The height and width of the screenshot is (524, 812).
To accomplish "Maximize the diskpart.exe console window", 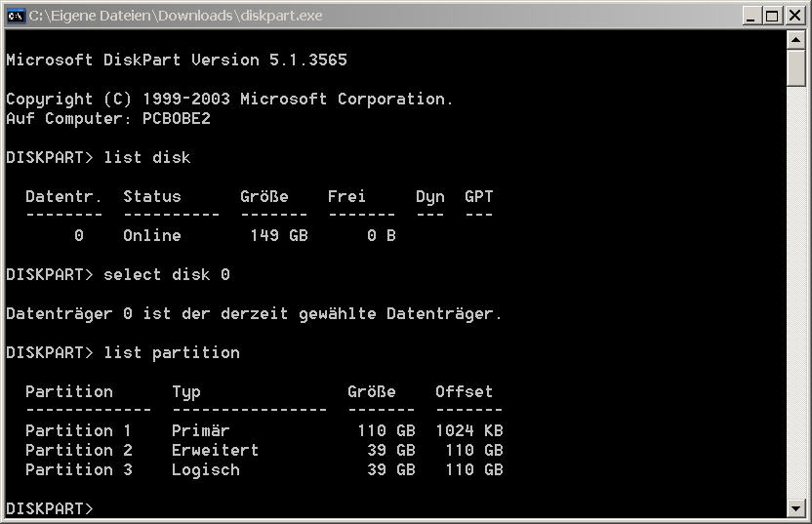I will click(x=772, y=16).
